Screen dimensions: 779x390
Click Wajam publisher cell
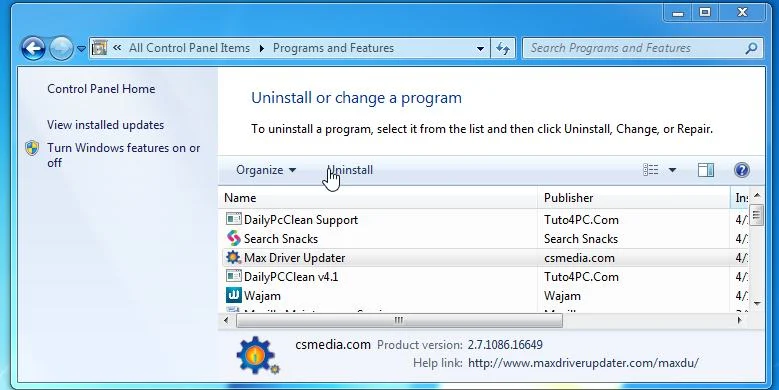562,296
